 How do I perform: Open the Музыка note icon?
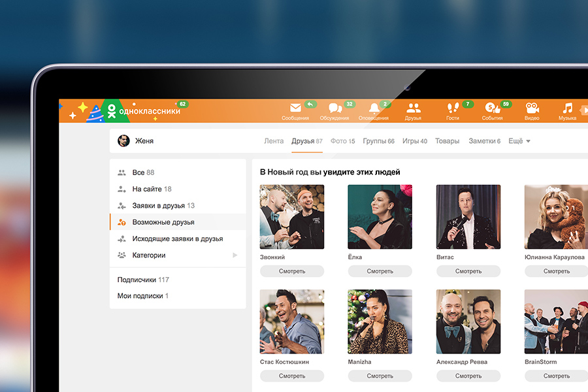pos(567,108)
